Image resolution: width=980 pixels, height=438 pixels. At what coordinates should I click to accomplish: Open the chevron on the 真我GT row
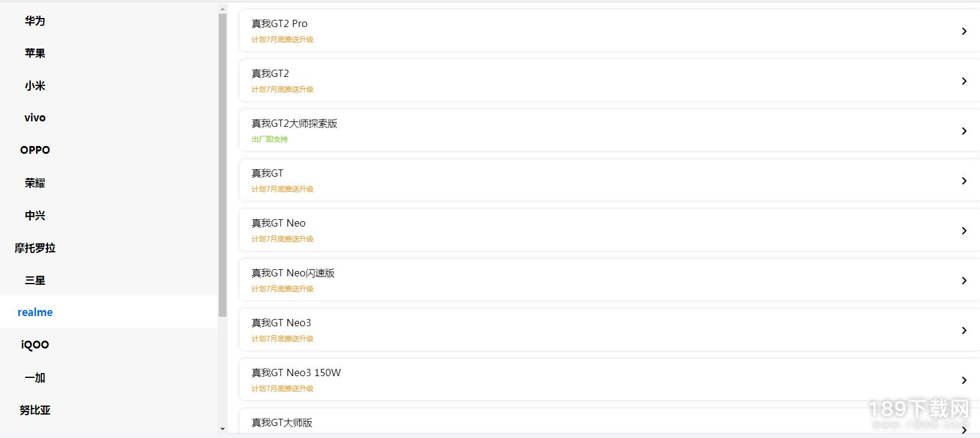coord(964,181)
